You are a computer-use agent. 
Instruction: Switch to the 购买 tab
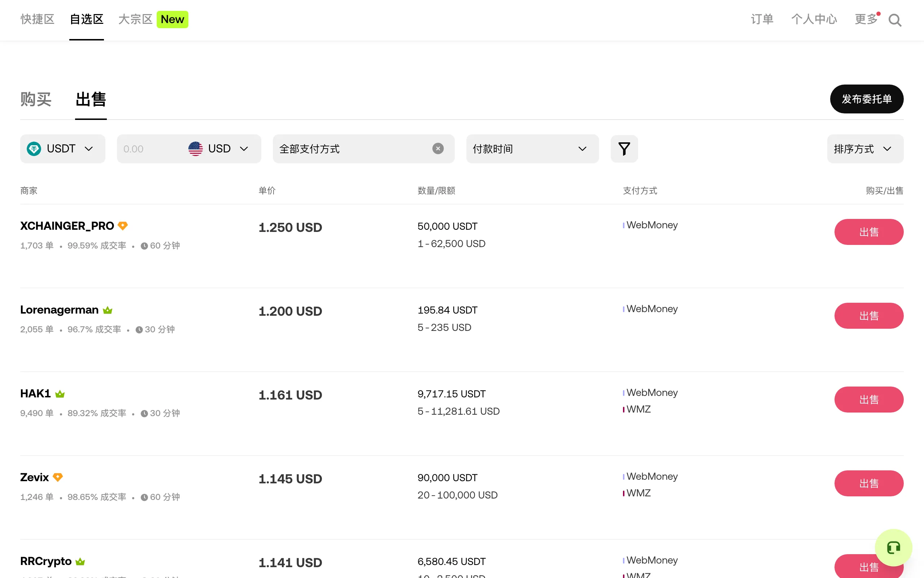coord(36,99)
